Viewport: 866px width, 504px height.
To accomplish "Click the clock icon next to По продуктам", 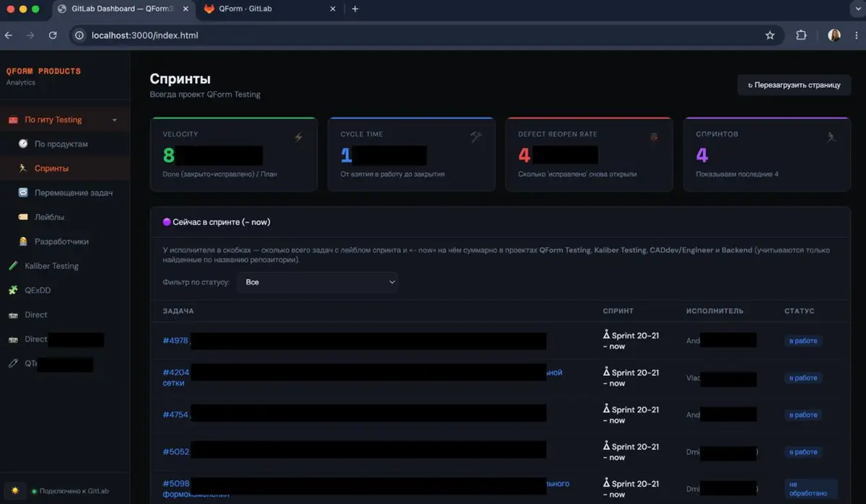I will tap(23, 144).
